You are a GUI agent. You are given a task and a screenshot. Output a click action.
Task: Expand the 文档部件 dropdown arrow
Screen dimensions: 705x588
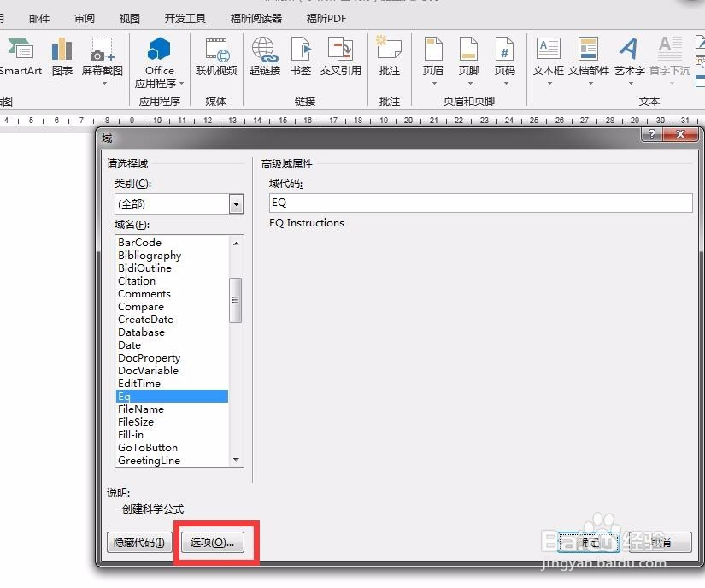click(x=590, y=84)
